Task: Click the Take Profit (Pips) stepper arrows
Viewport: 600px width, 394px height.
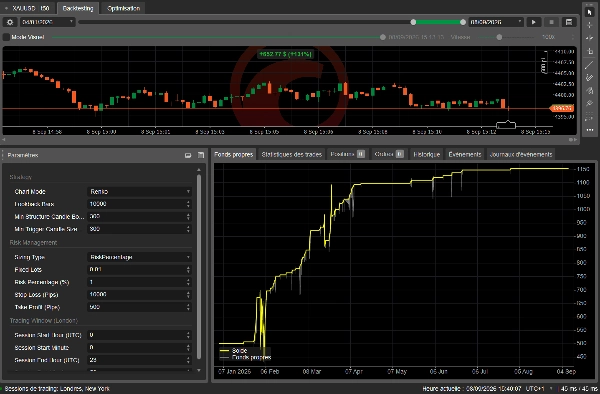Action: (188, 307)
